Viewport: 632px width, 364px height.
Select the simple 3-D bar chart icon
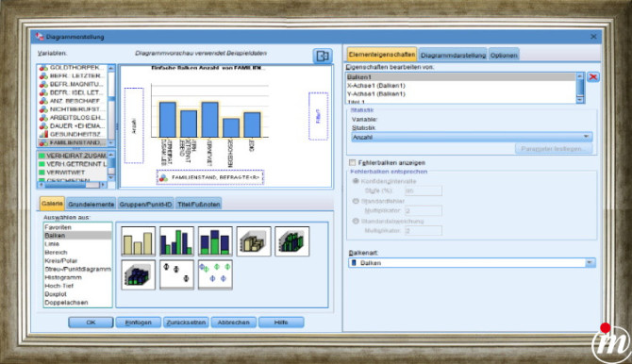coord(254,241)
